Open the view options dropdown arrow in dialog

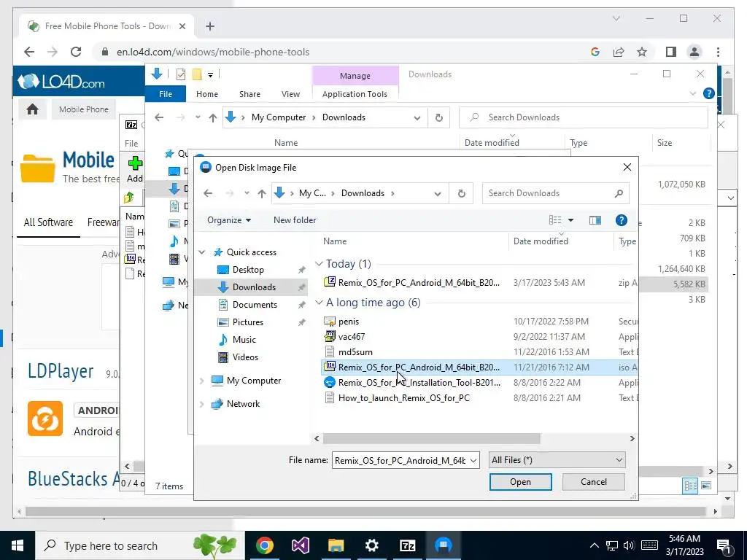pos(570,220)
